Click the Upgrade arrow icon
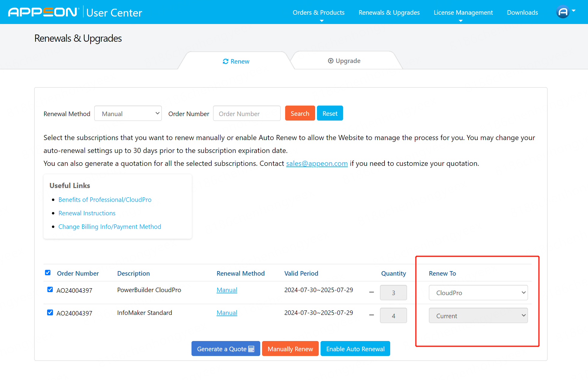 tap(330, 61)
